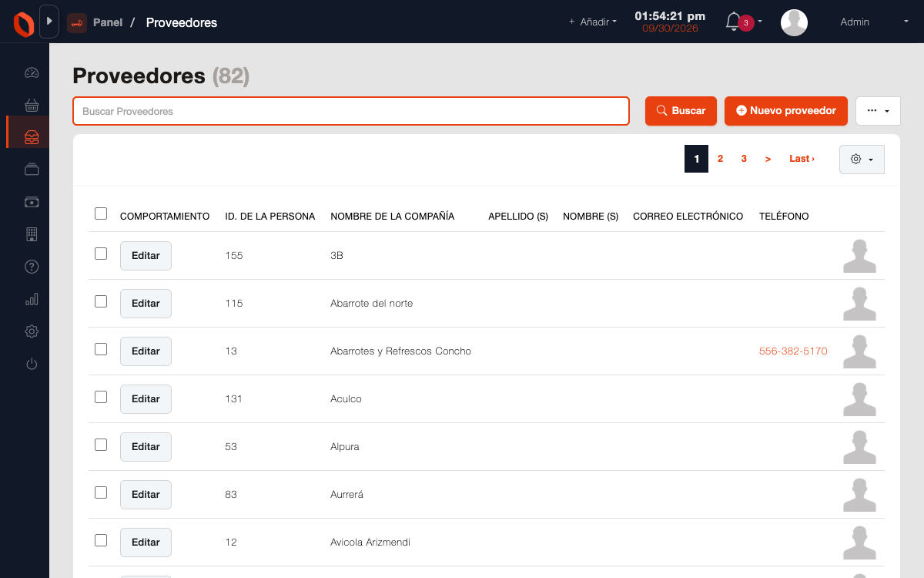Click the clock time display
924x578 pixels.
click(670, 15)
